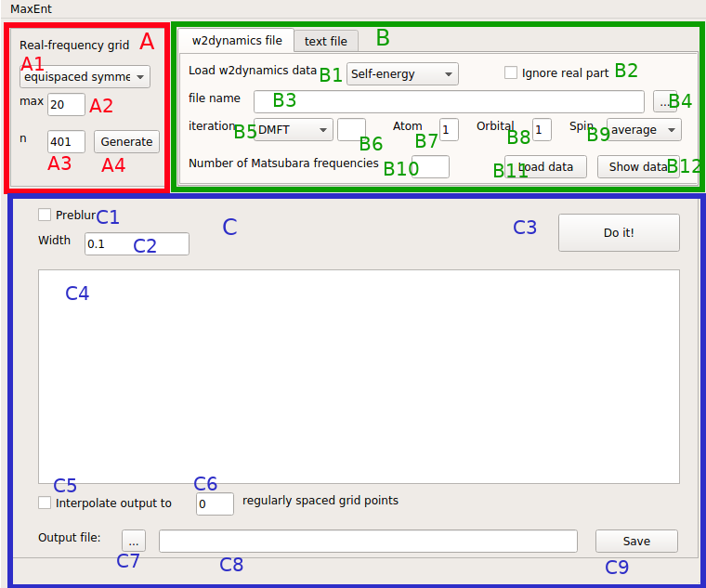Click the Show data button
Image resolution: width=706 pixels, height=588 pixels.
point(638,167)
